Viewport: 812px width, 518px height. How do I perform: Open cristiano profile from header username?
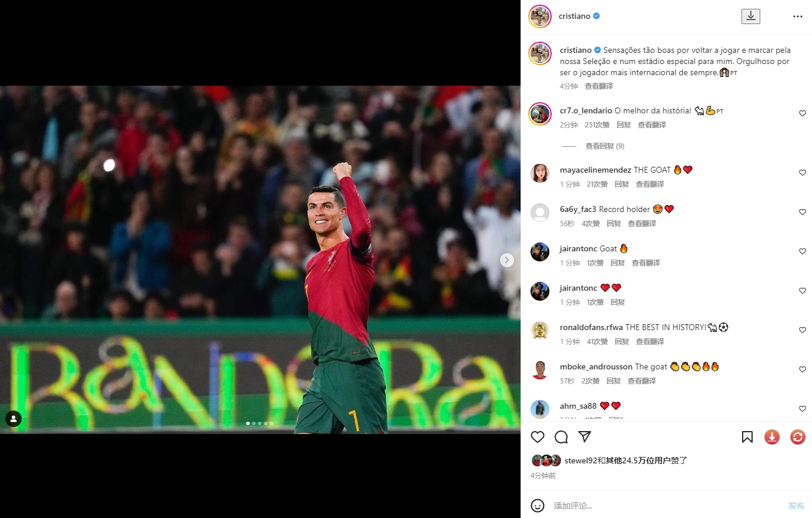(575, 16)
